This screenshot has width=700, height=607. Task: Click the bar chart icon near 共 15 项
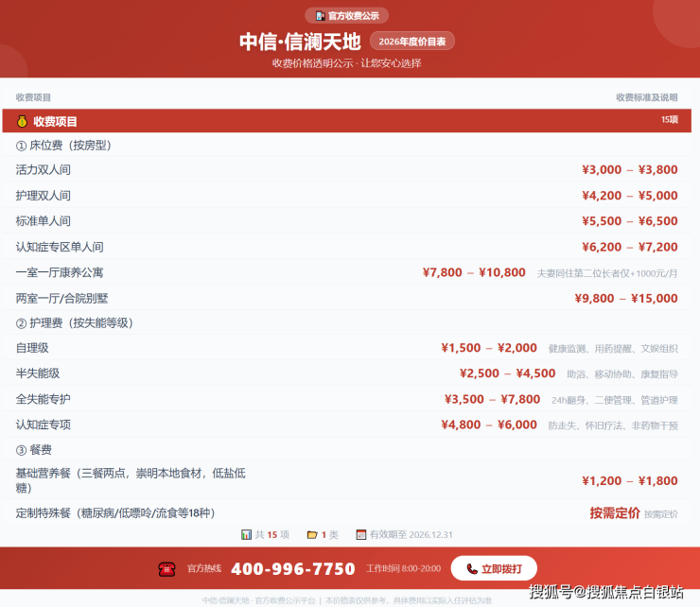pos(246,534)
